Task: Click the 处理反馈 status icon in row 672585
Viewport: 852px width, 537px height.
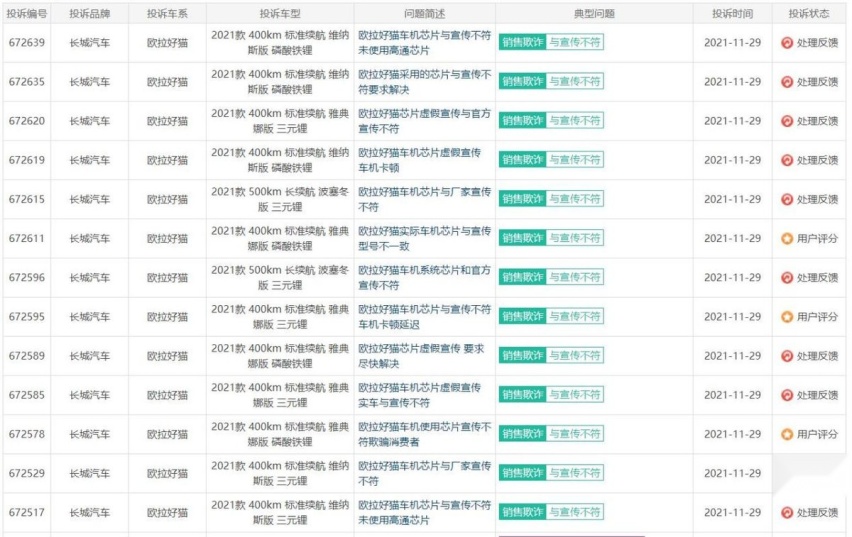Action: [x=787, y=395]
